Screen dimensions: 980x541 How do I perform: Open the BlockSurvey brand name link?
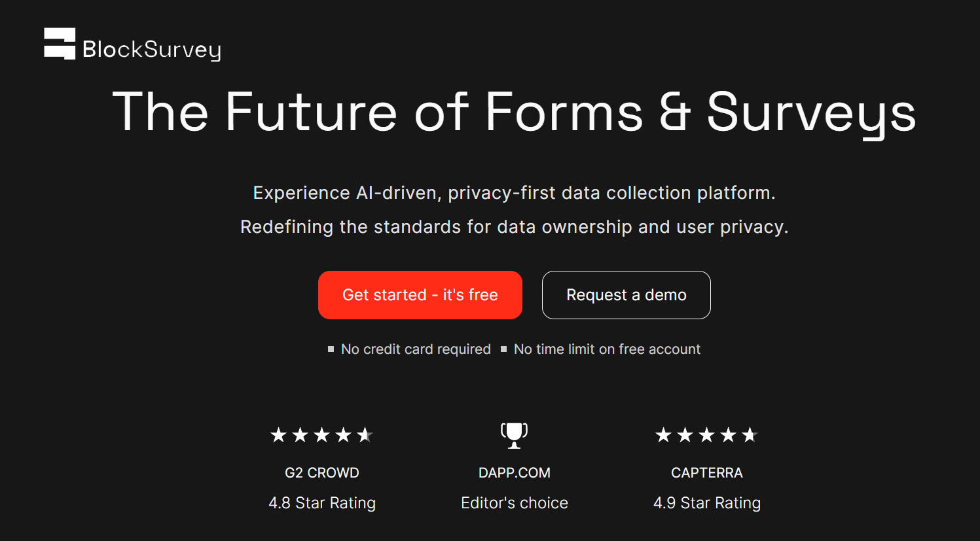152,50
